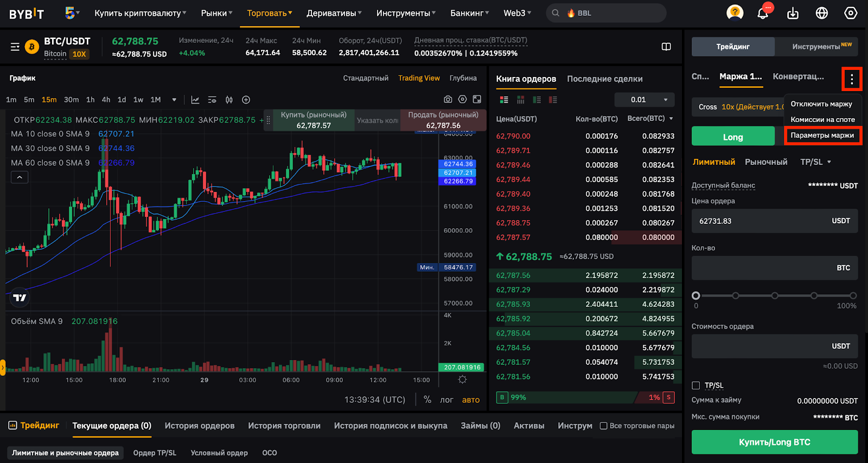Click the download app icon
This screenshot has height=463, width=868.
tap(793, 13)
